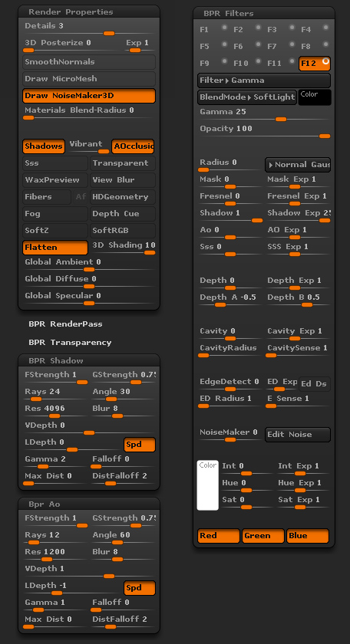The width and height of the screenshot is (350, 644).
Task: Toggle the Green channel button
Action: [263, 536]
